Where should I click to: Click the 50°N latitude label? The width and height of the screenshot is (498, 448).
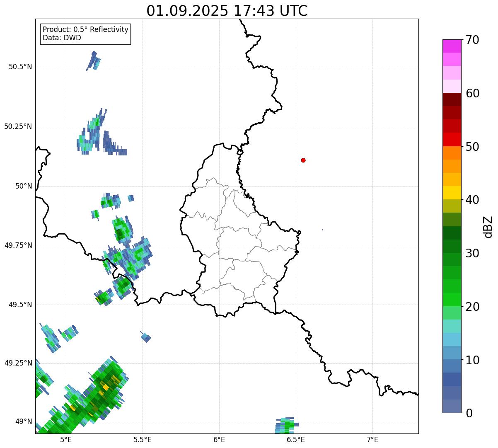coord(24,186)
